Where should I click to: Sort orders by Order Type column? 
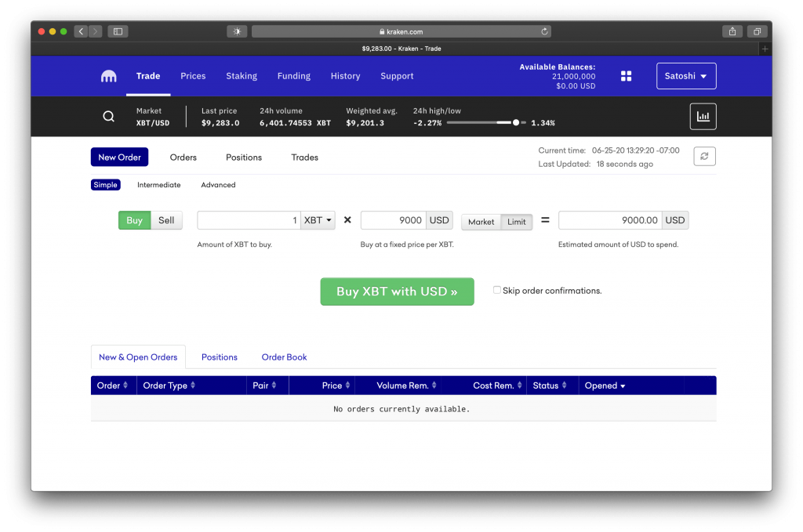(169, 385)
